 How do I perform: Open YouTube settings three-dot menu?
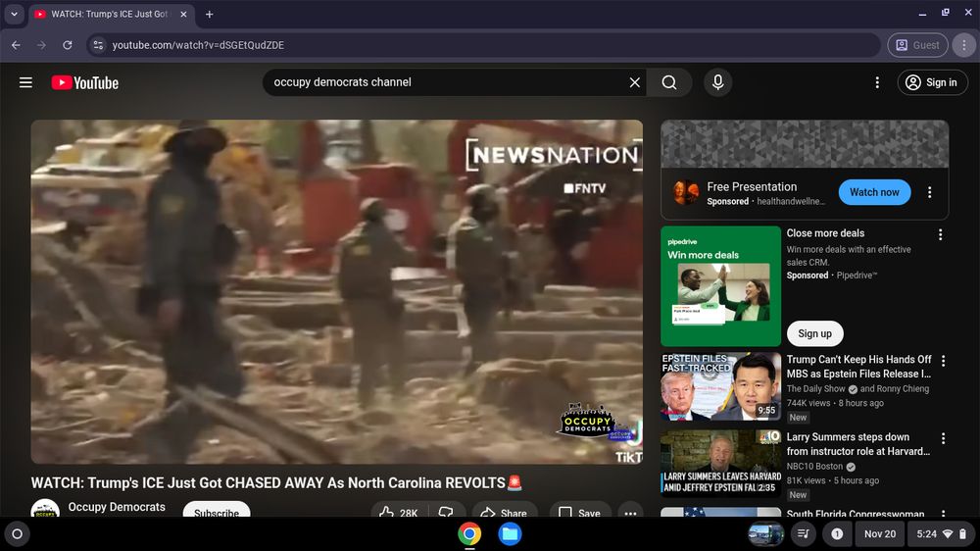click(877, 82)
